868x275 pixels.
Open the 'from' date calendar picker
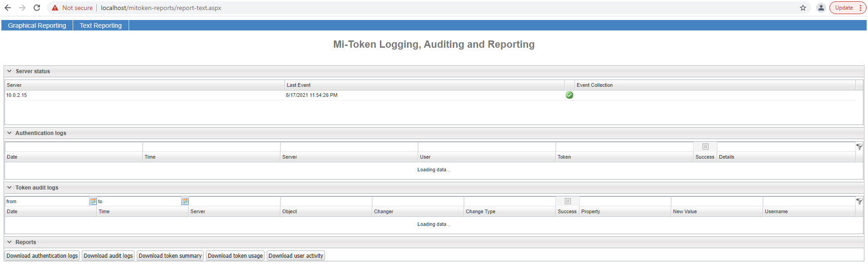tap(93, 201)
